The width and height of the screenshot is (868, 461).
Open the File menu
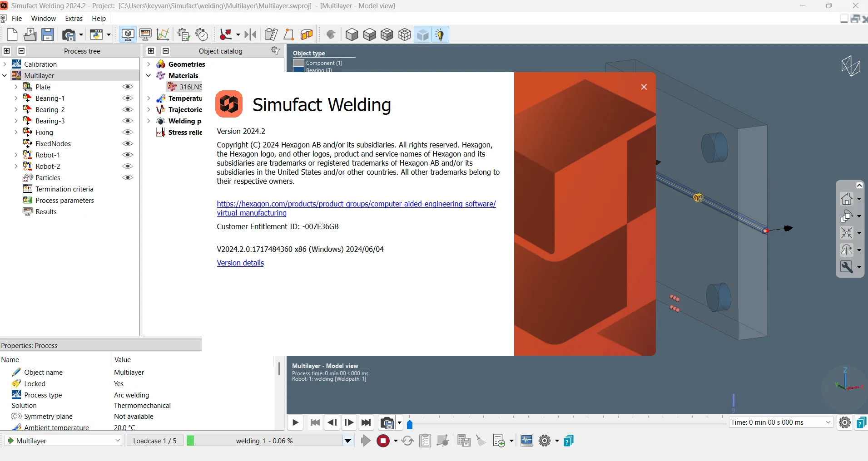pyautogui.click(x=17, y=18)
